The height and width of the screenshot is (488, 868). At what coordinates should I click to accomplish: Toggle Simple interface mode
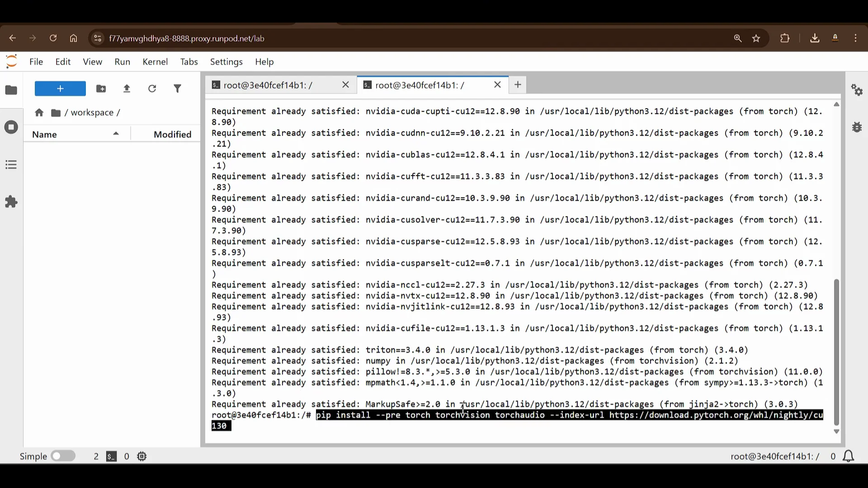(63, 456)
